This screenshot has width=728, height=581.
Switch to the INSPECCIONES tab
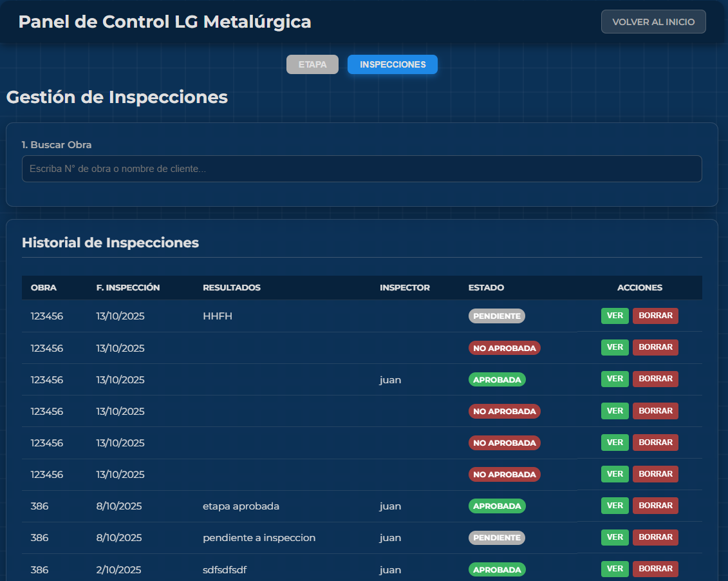tap(392, 64)
